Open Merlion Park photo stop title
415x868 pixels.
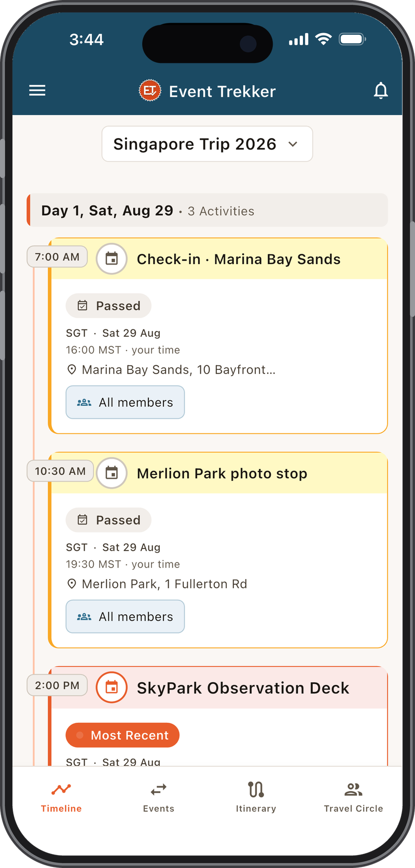point(222,473)
